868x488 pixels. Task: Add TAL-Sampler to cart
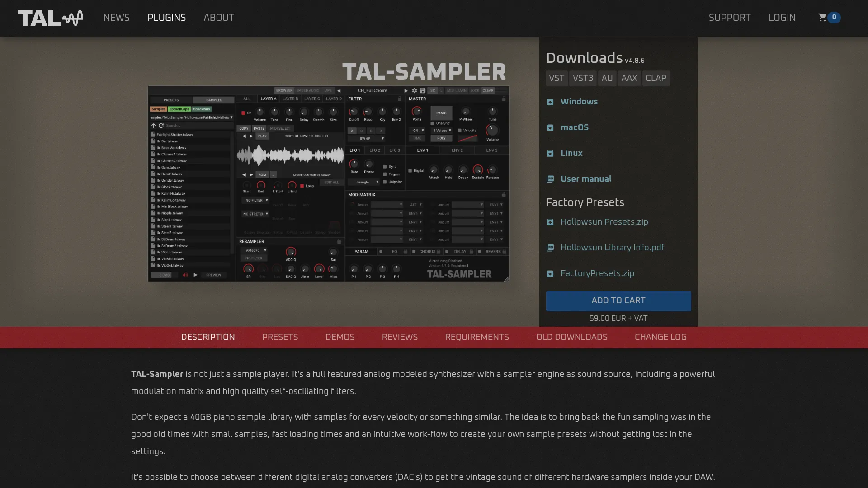pos(618,301)
